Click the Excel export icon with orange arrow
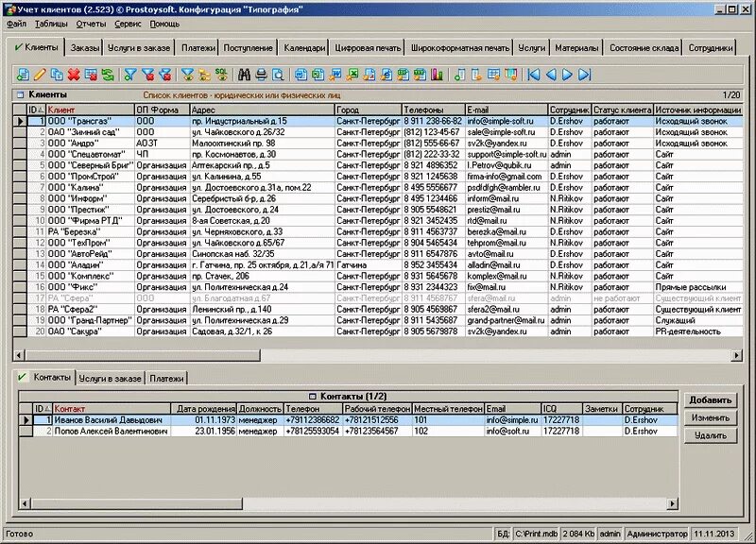The height and width of the screenshot is (544, 756). [352, 75]
